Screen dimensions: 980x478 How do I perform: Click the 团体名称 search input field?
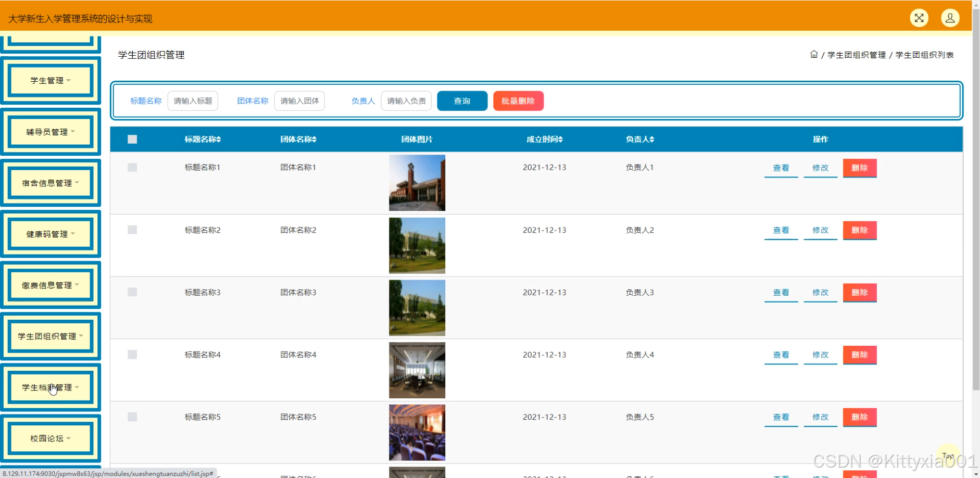point(299,101)
